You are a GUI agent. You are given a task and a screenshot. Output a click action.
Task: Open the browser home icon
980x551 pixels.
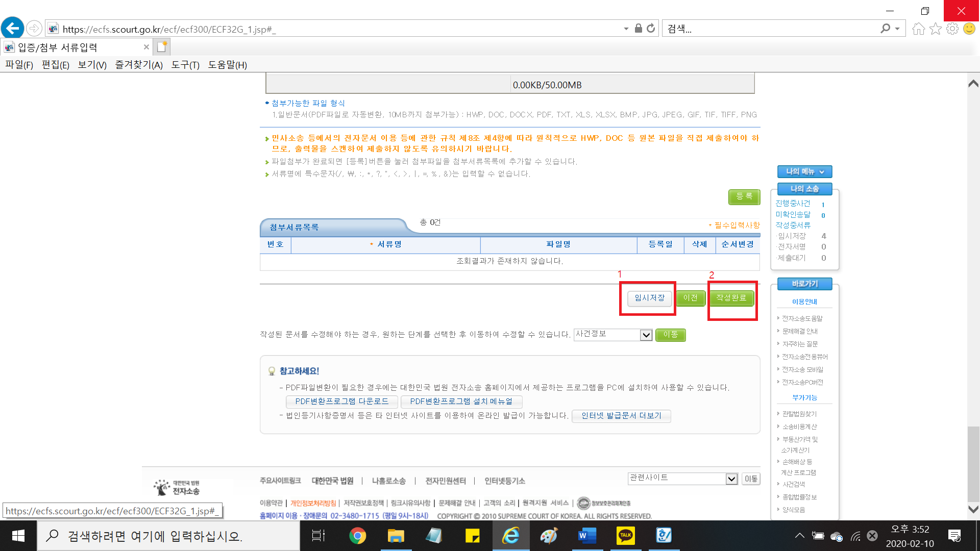918,29
